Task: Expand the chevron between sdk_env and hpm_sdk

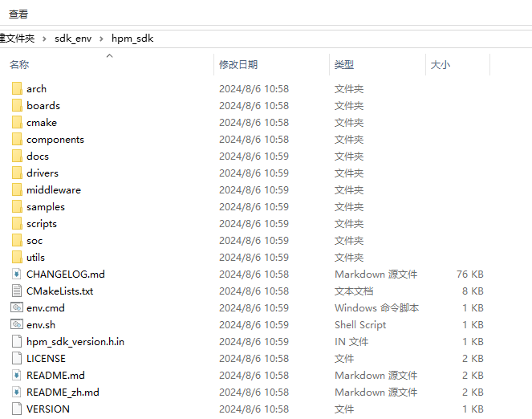Action: 102,39
